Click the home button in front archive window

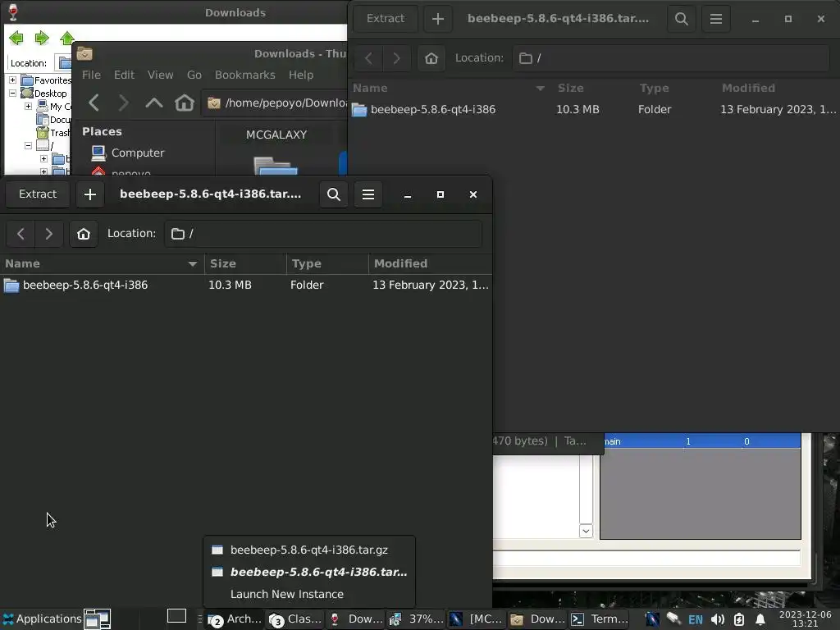[84, 234]
